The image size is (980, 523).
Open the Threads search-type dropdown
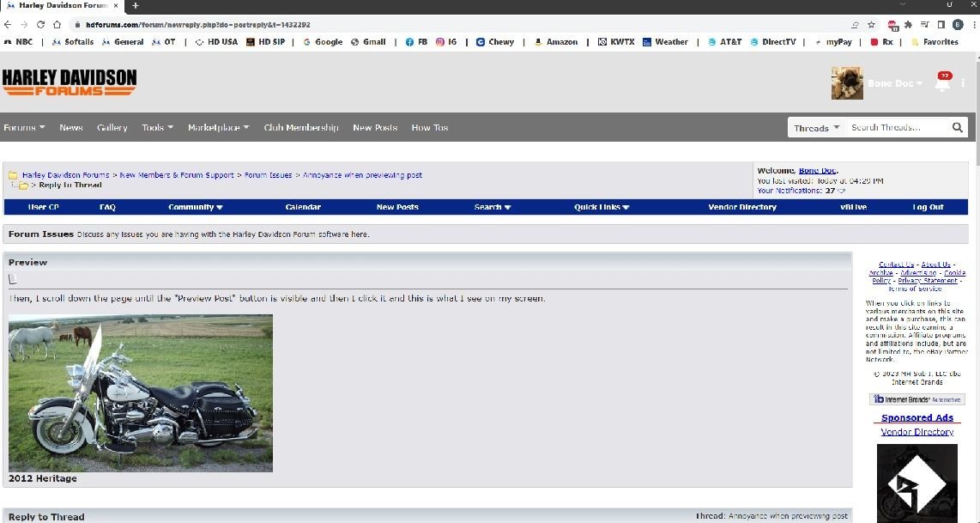click(816, 128)
